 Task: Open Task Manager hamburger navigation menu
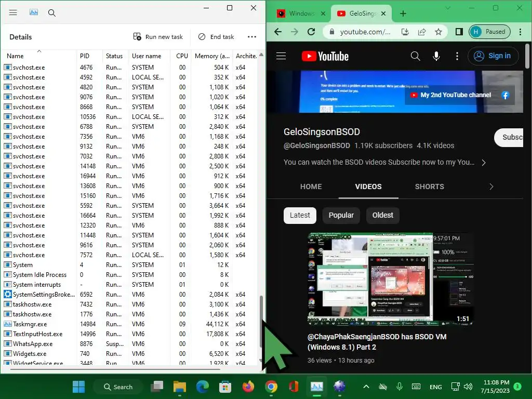(13, 12)
